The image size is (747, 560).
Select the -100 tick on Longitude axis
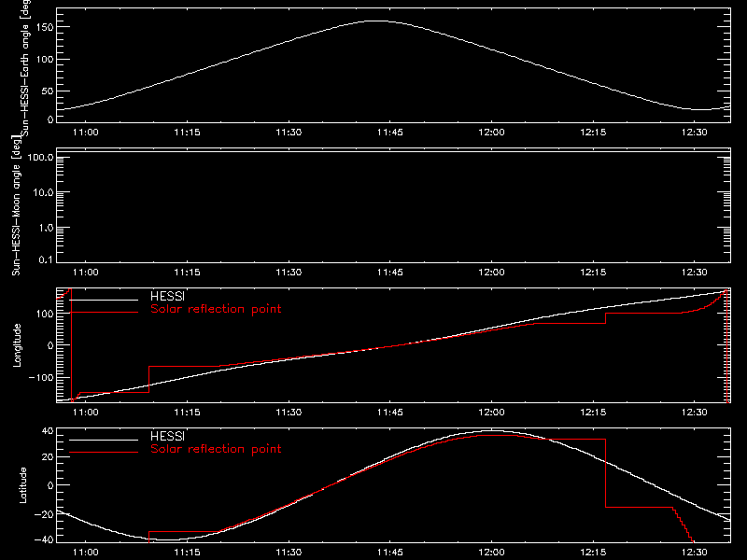tap(41, 377)
